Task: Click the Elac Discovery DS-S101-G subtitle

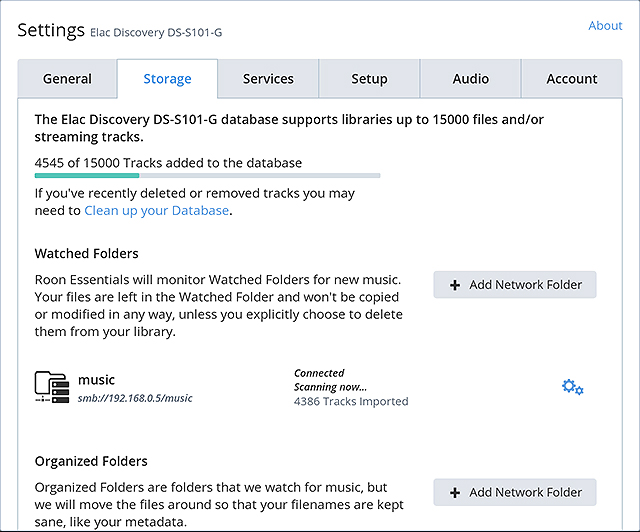Action: pyautogui.click(x=156, y=33)
